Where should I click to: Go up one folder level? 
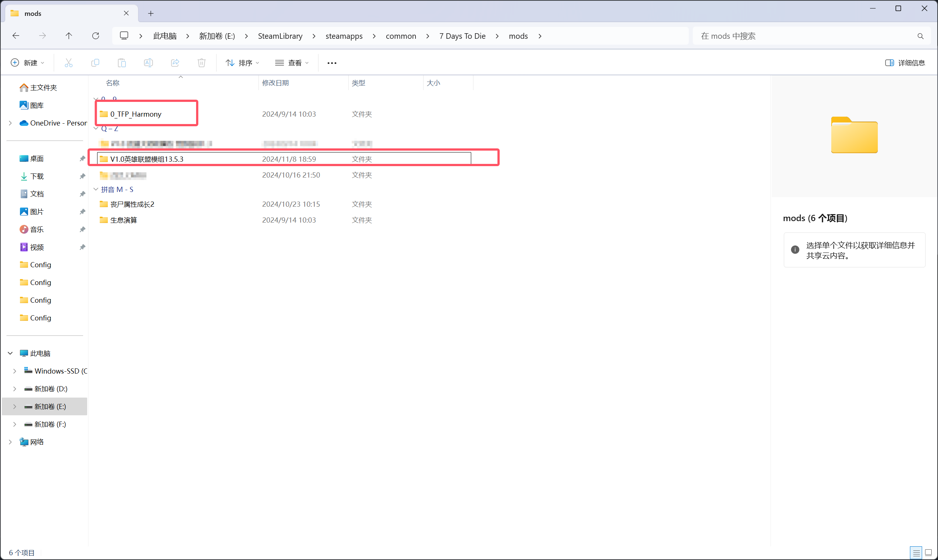point(69,36)
